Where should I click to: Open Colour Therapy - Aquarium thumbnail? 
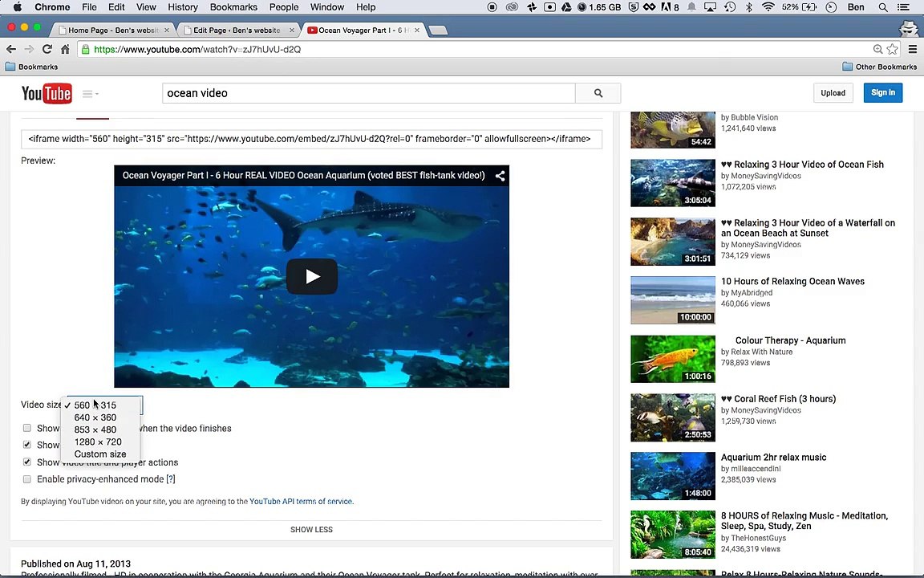pyautogui.click(x=672, y=359)
